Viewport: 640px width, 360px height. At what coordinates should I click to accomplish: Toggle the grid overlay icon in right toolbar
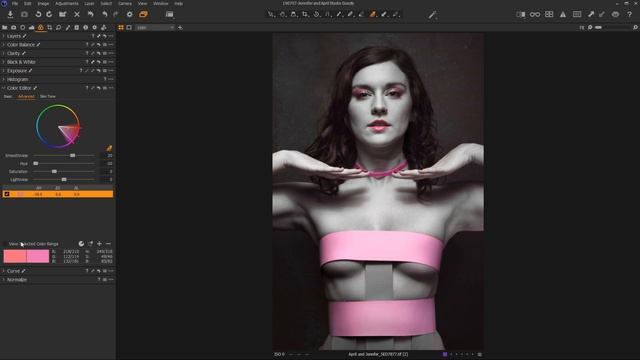point(577,14)
